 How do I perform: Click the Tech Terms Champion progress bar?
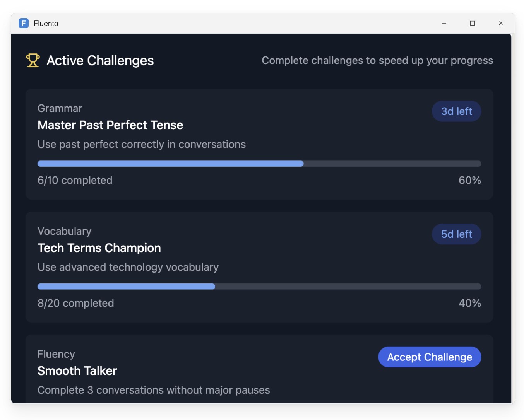259,287
